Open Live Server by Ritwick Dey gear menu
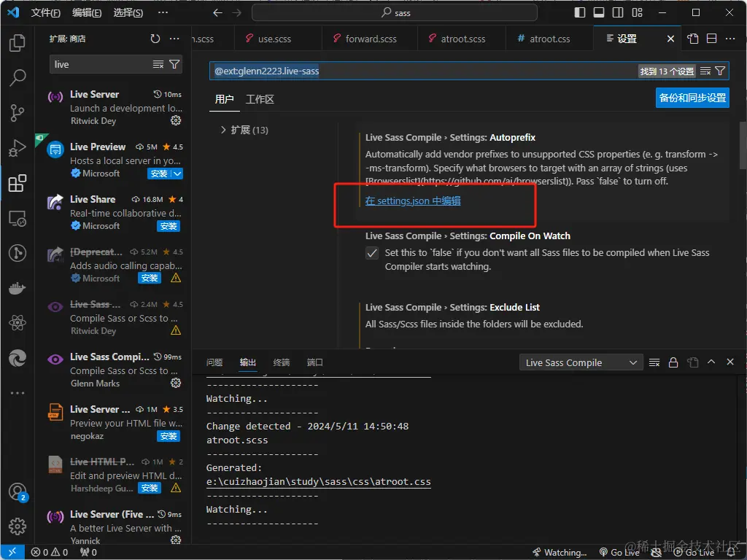This screenshot has width=747, height=560. (176, 120)
